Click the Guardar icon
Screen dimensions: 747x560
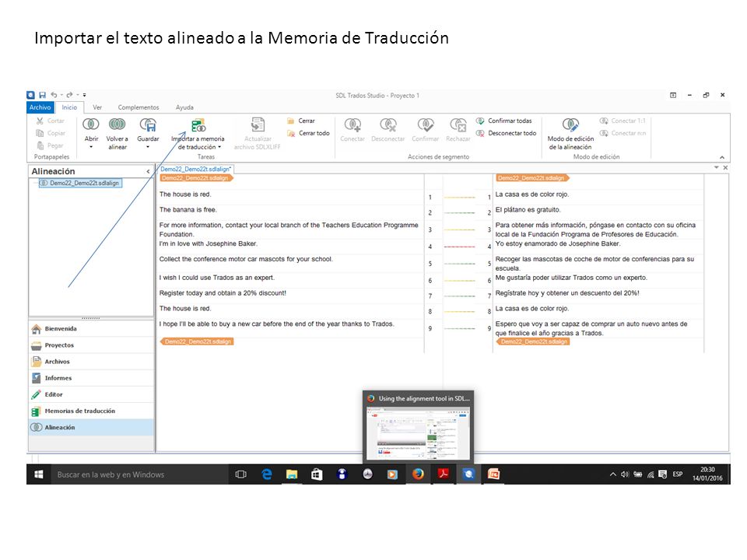[x=148, y=124]
